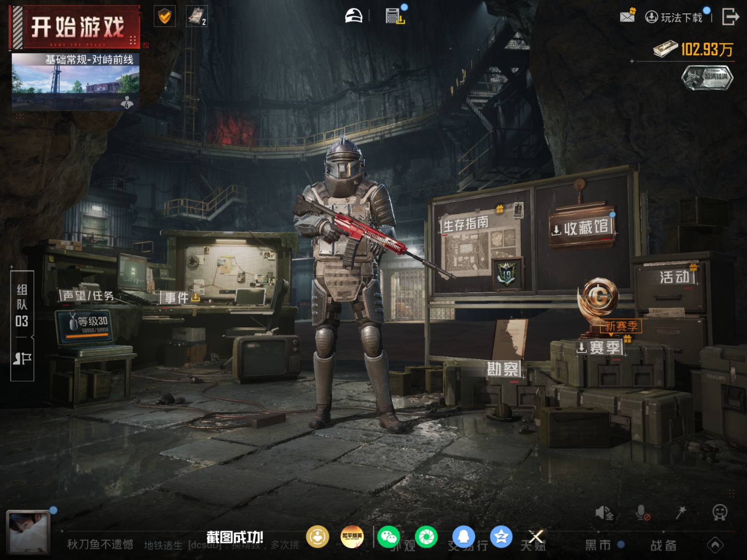Toggle the muted microphone icon
The image size is (747, 560).
click(642, 513)
